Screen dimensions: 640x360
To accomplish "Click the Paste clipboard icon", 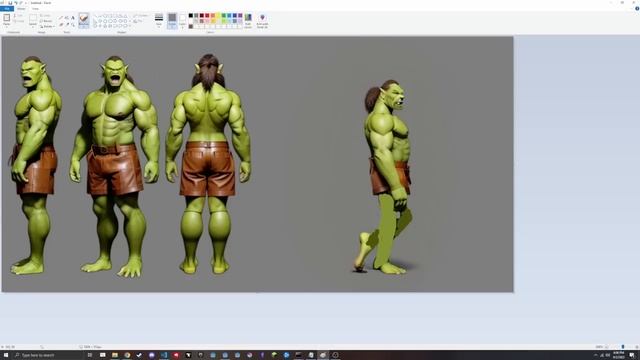I will coord(7,18).
